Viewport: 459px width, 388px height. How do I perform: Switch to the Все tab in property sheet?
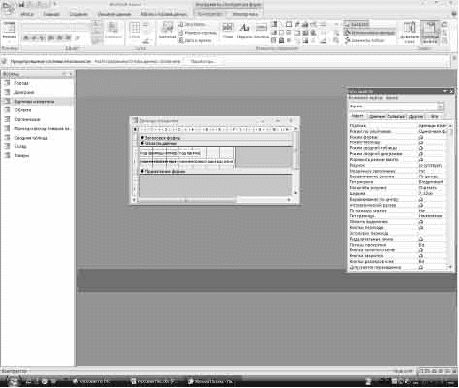click(x=434, y=116)
